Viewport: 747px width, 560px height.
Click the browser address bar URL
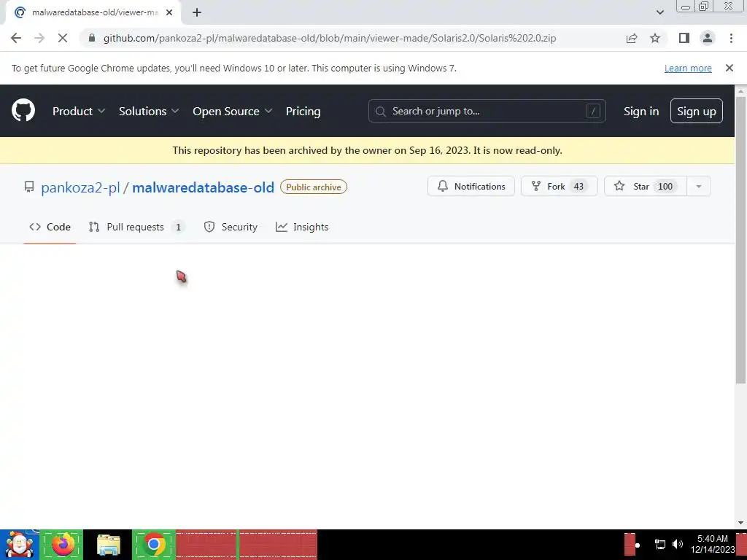tap(330, 38)
